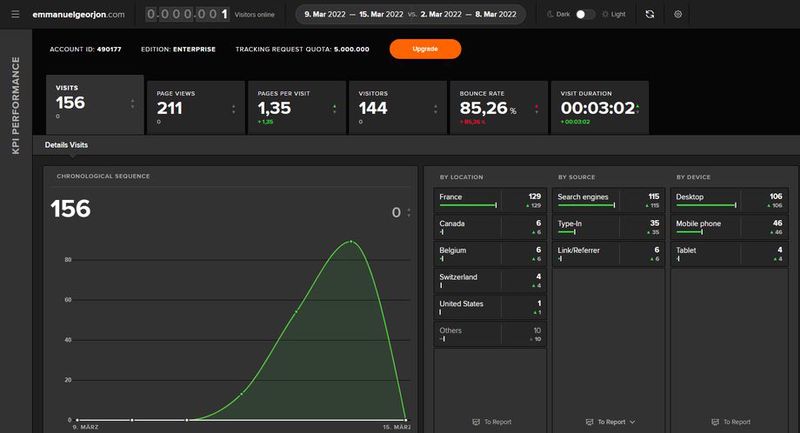Click the moon icon beside Dark
Screen dimensions: 800x433
(x=550, y=14)
